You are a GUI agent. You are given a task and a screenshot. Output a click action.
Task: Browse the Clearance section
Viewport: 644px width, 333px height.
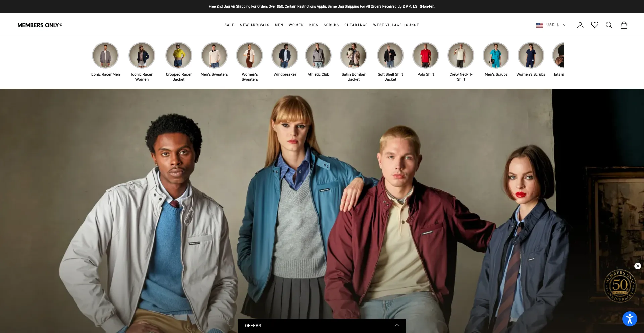356,25
